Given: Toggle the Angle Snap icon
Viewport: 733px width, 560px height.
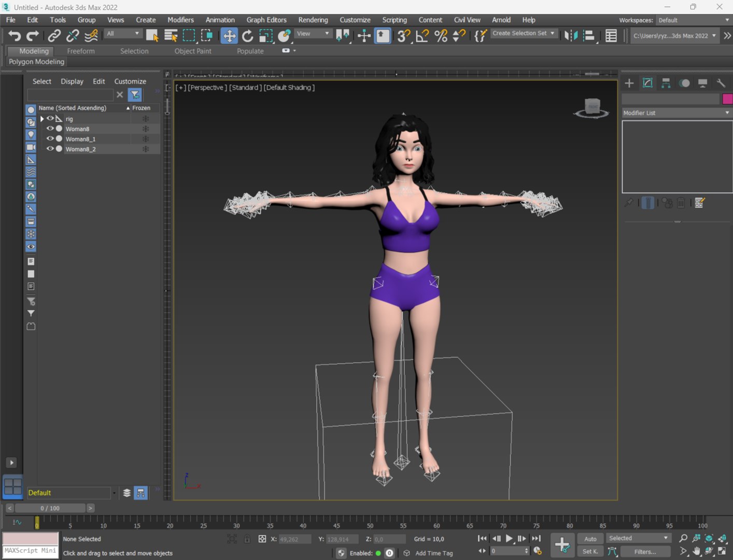Looking at the screenshot, I should tap(422, 35).
